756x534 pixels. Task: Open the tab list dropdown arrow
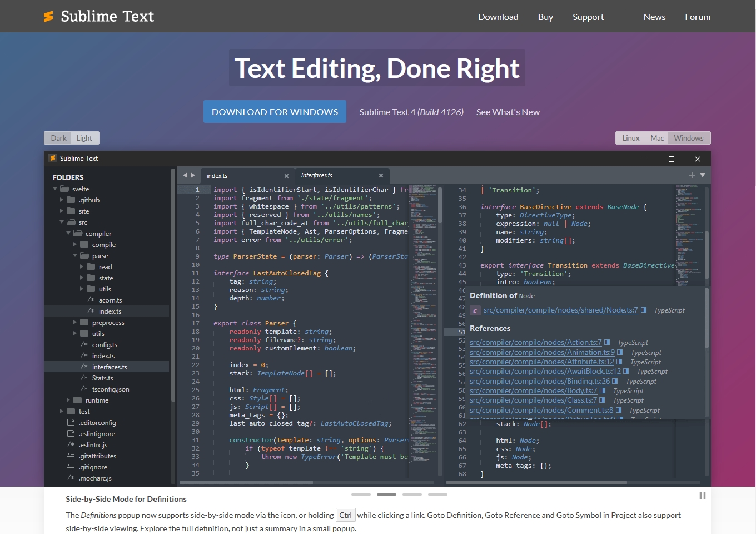[703, 175]
